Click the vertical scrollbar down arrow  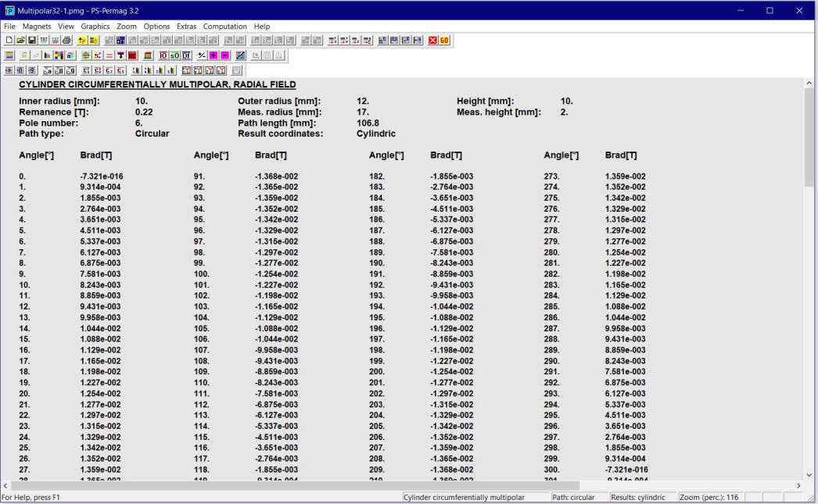tap(809, 474)
